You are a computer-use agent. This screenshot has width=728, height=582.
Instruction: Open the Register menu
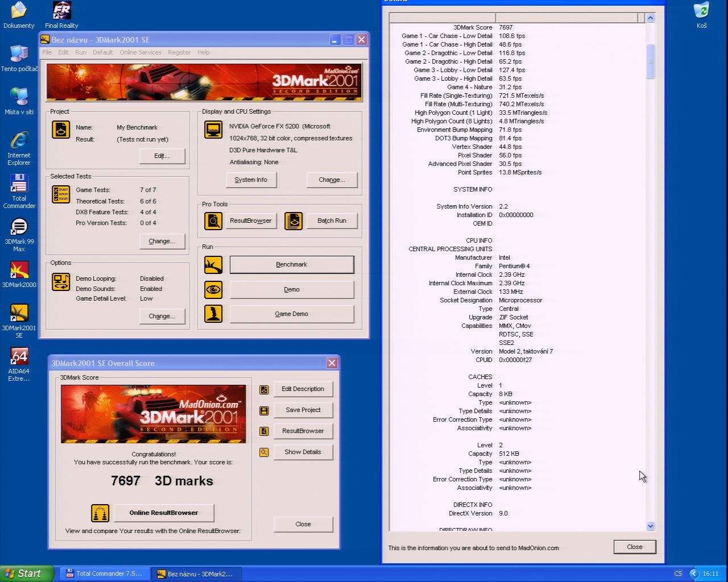tap(179, 52)
